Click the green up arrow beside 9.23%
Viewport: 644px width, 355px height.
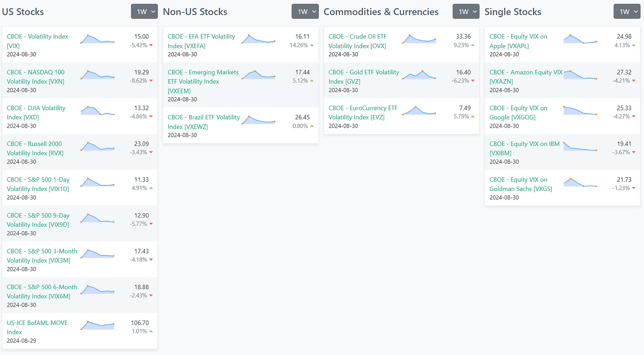pos(473,45)
